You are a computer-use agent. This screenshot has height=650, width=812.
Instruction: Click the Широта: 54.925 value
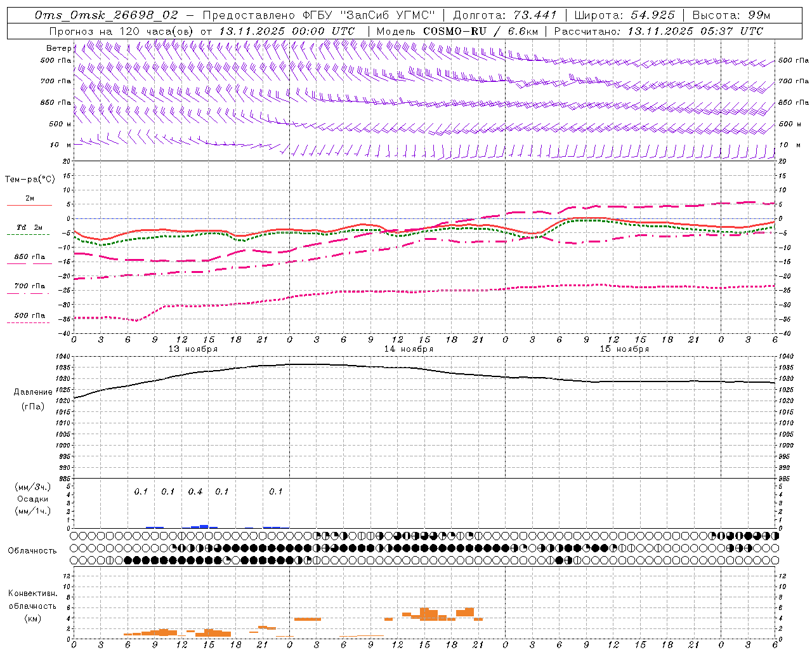point(624,15)
